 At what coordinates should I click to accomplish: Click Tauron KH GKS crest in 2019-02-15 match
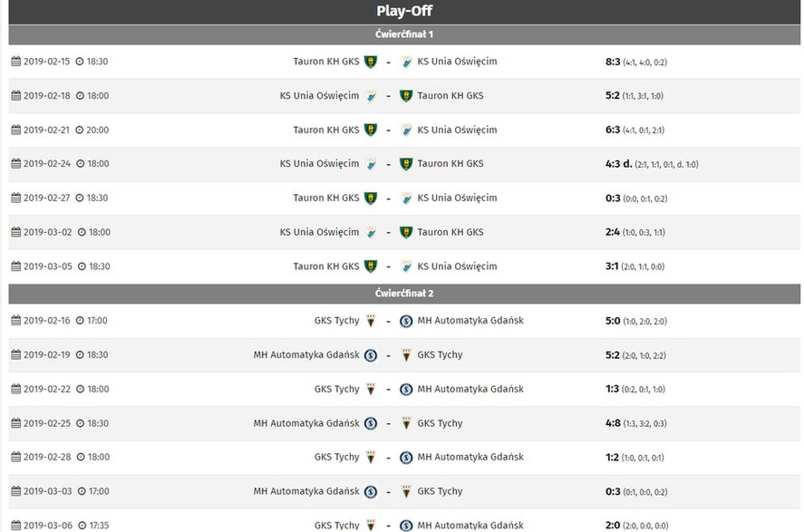pyautogui.click(x=371, y=62)
